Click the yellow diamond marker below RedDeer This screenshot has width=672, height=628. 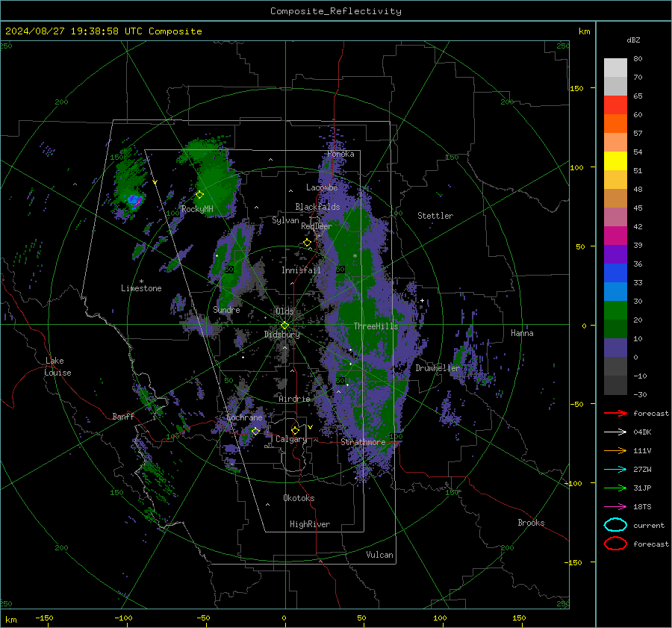click(308, 243)
